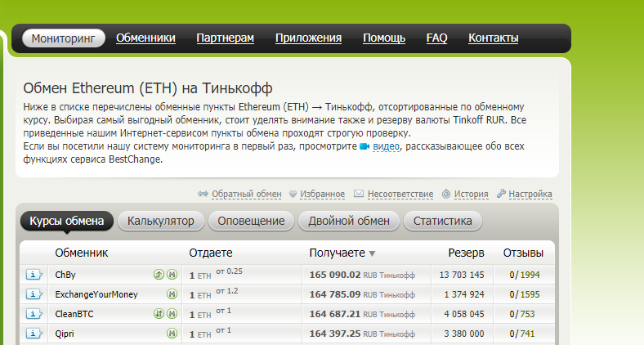Click minimum amount от 0.25 in ChBy row

tap(229, 271)
